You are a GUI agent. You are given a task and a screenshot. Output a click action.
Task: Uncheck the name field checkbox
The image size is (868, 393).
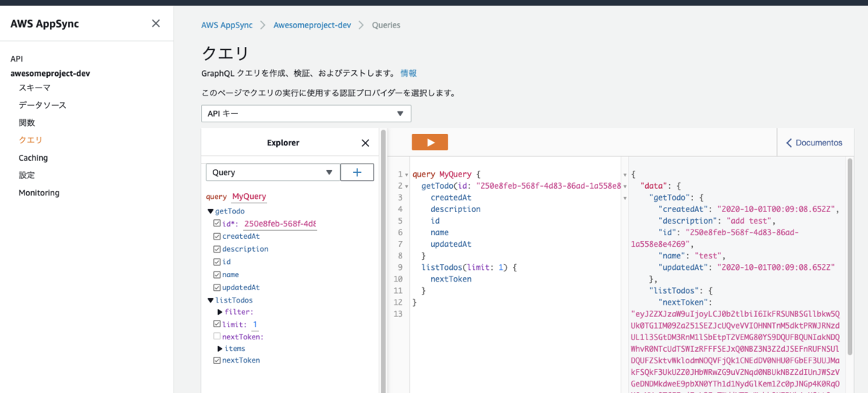click(217, 275)
